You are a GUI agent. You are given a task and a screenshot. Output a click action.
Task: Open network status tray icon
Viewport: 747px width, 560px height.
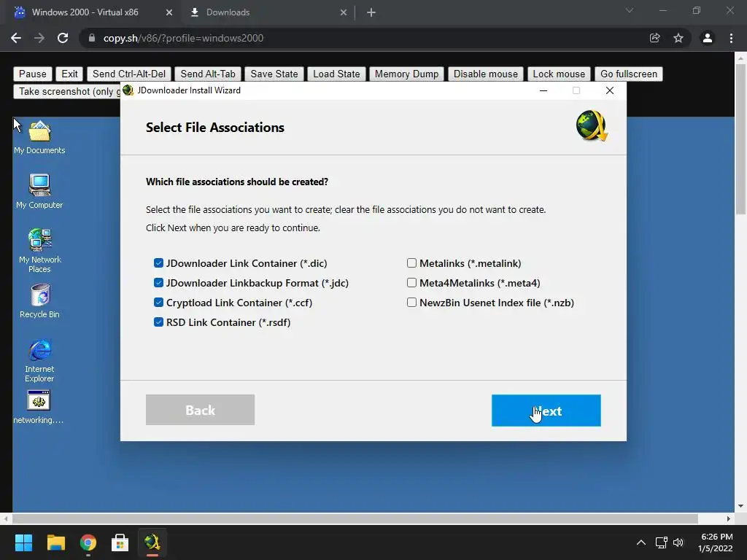pos(661,542)
